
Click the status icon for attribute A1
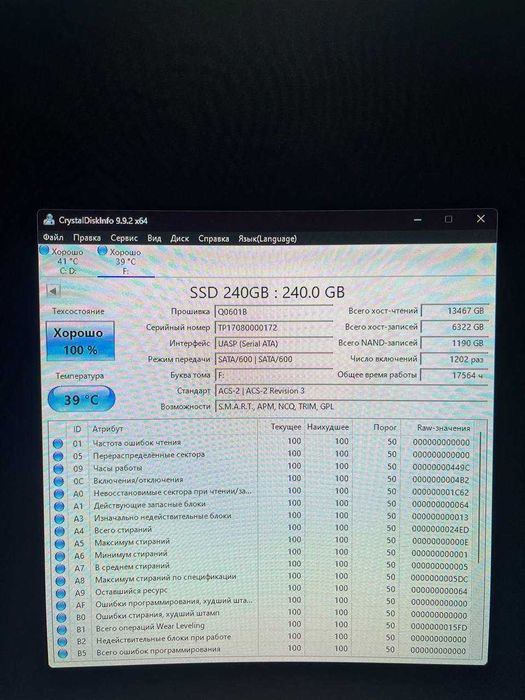59,506
